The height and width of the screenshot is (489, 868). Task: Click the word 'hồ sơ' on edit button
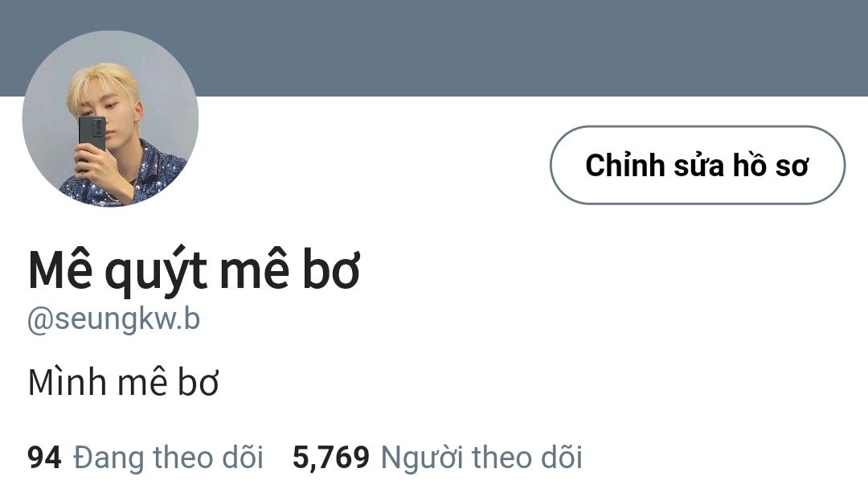point(771,165)
